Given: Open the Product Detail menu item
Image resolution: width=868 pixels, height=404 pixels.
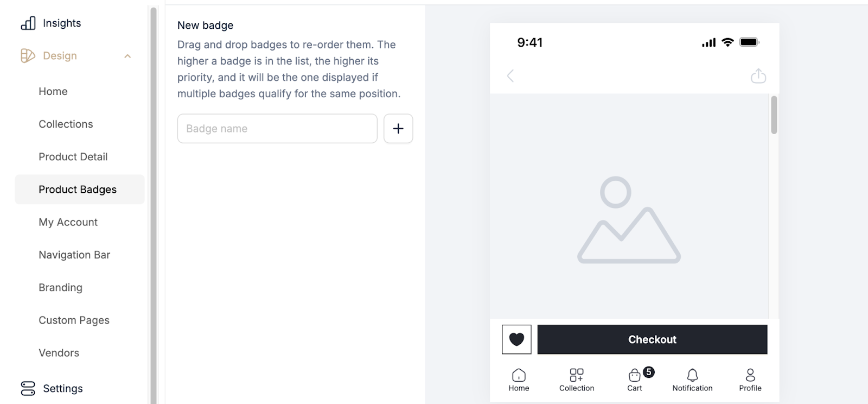Looking at the screenshot, I should pos(73,157).
